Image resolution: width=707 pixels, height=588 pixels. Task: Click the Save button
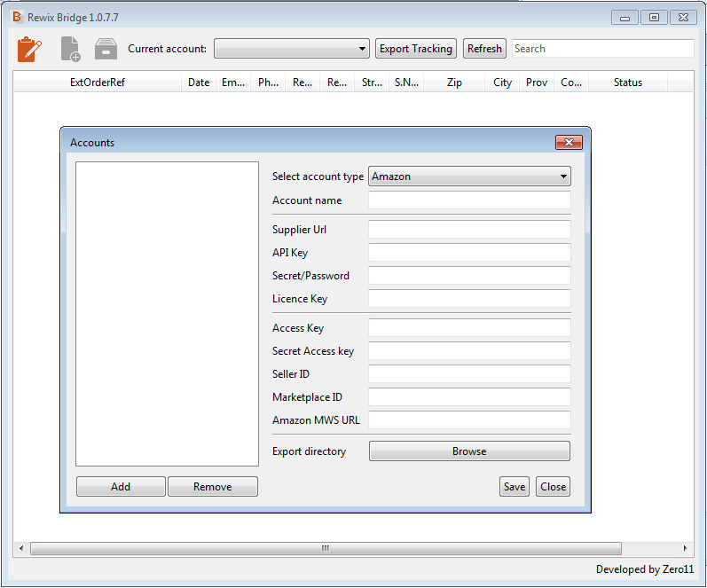515,487
